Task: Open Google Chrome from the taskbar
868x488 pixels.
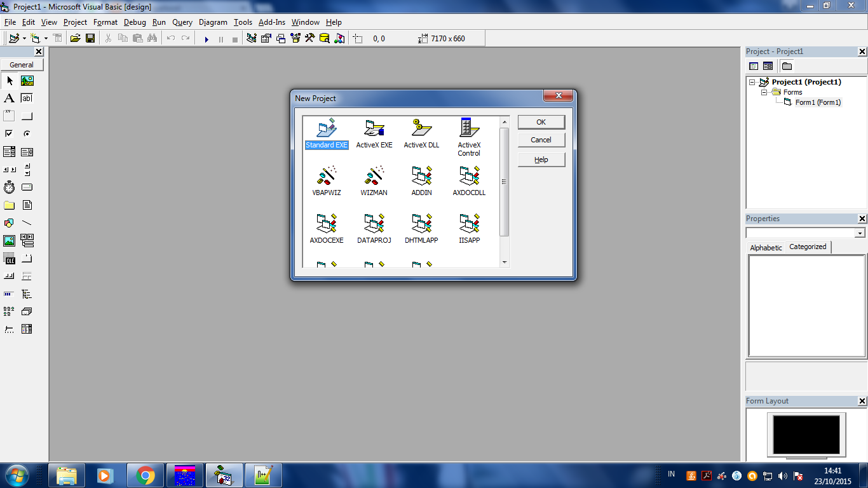Action: coord(146,475)
